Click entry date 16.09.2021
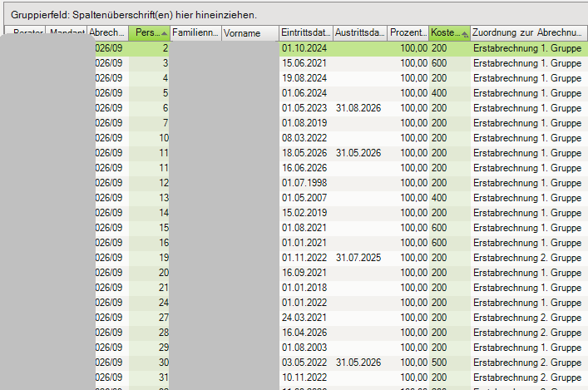 tap(304, 273)
